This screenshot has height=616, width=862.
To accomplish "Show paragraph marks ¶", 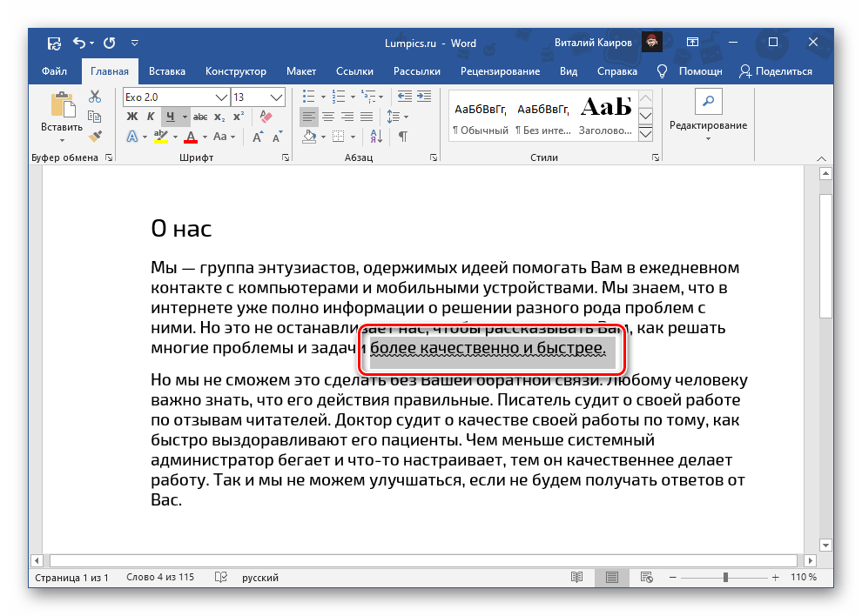I will coord(403,137).
